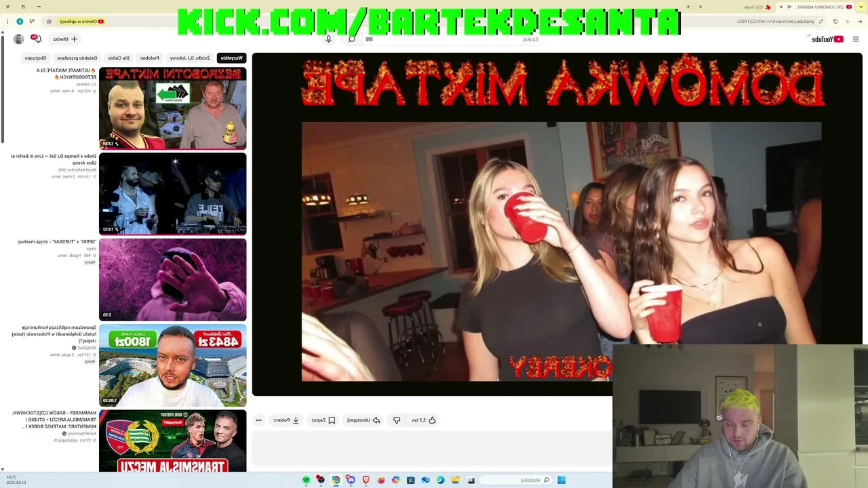The height and width of the screenshot is (488, 868).
Task: Open the SERIO x TUESDAY mashup thumbnail
Action: tap(173, 279)
